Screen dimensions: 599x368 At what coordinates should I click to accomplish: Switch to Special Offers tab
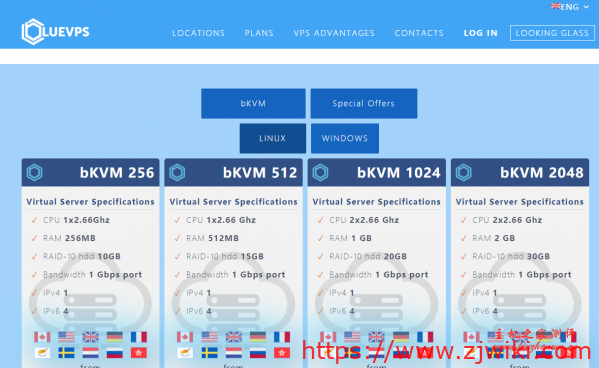tap(364, 104)
